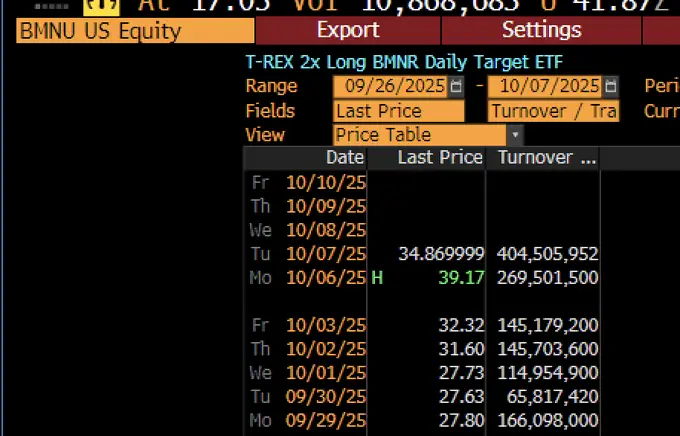Select the 10/09/25 date cell

point(326,206)
